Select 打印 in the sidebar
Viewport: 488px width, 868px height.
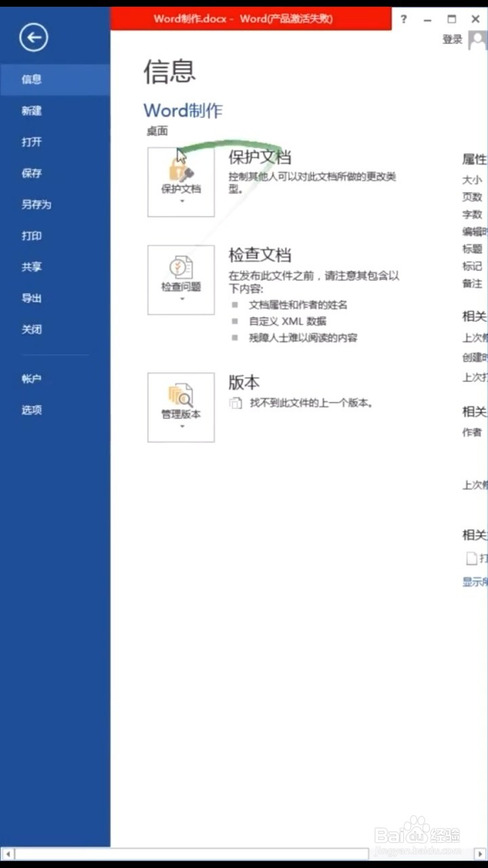[55, 235]
